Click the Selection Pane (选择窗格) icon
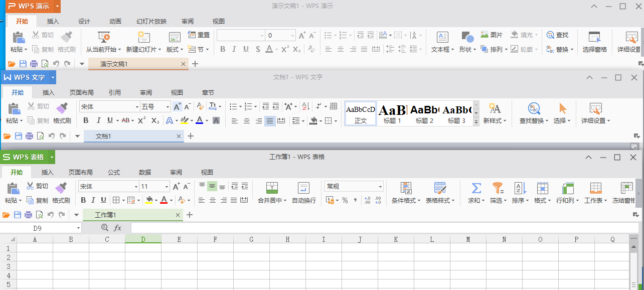644x290 pixels. tap(594, 37)
